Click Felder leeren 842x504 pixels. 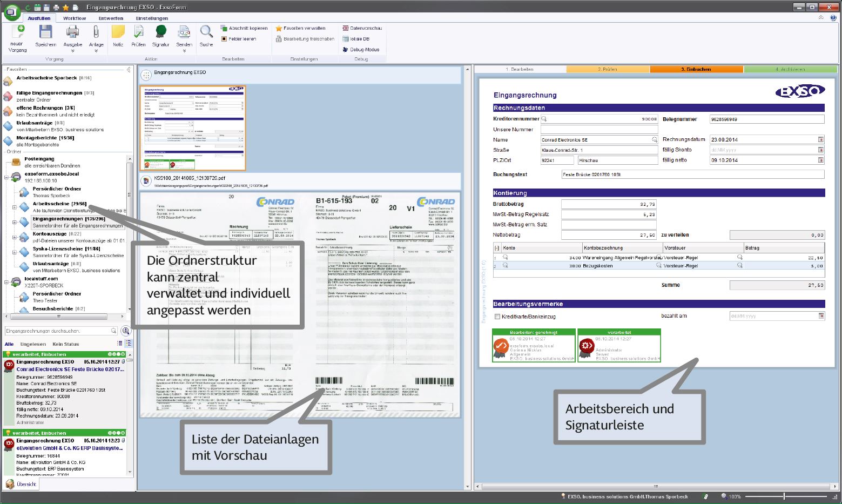[x=238, y=39]
